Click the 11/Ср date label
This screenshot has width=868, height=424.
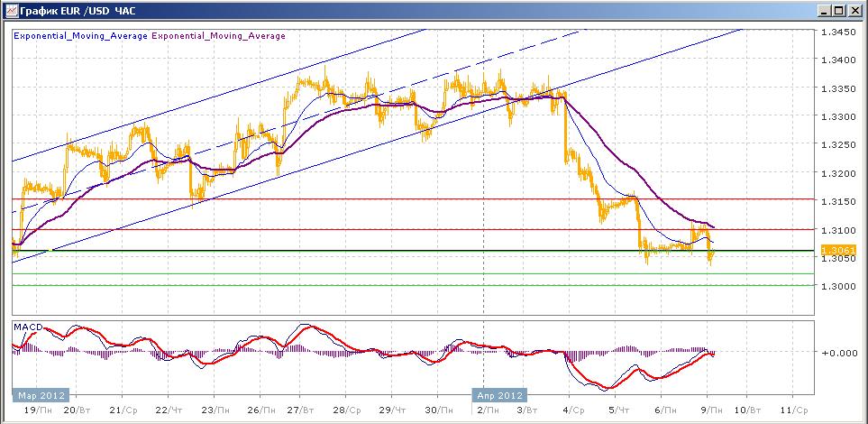click(x=794, y=410)
